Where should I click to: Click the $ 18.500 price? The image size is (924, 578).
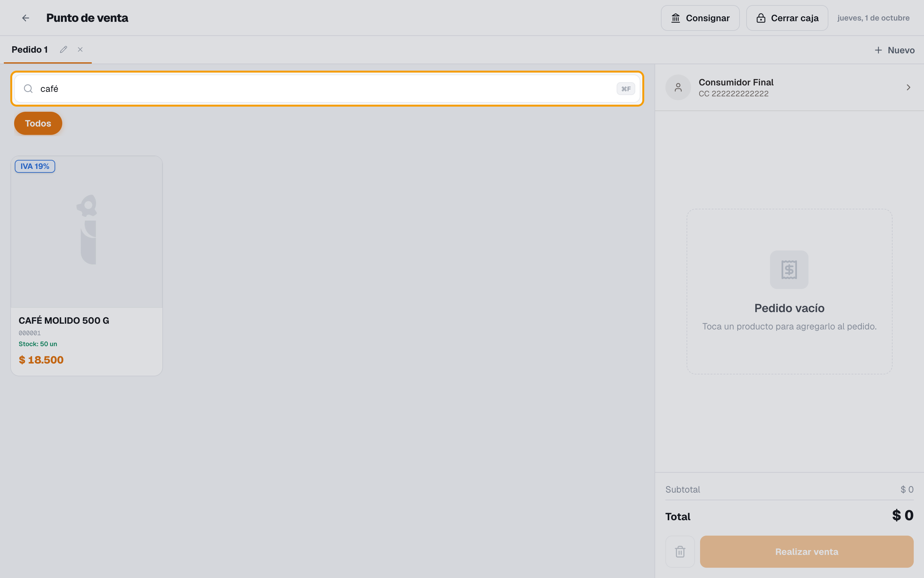(x=41, y=360)
